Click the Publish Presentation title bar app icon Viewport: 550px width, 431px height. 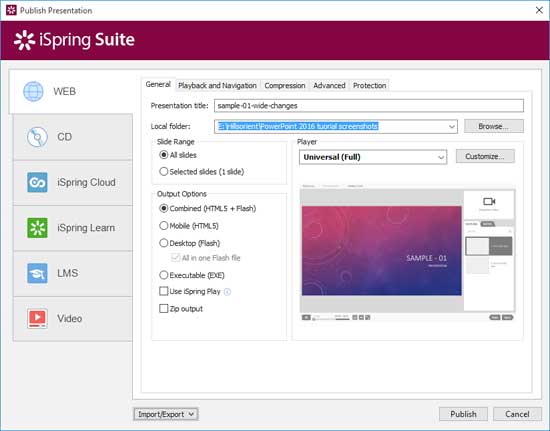point(11,10)
